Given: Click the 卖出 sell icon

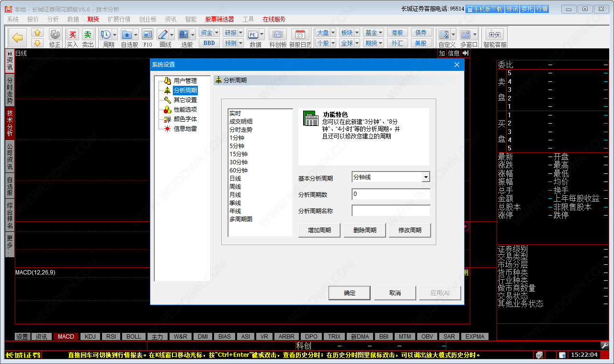Looking at the screenshot, I should [88, 35].
